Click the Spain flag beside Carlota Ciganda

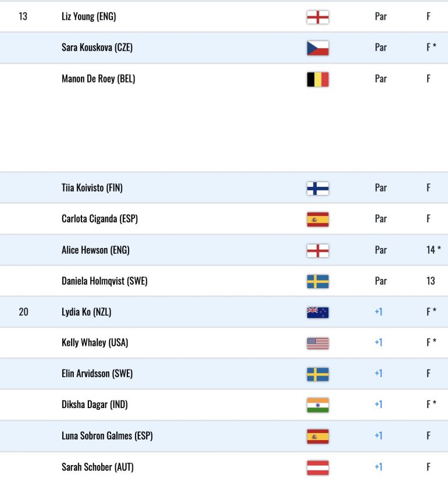tap(318, 219)
